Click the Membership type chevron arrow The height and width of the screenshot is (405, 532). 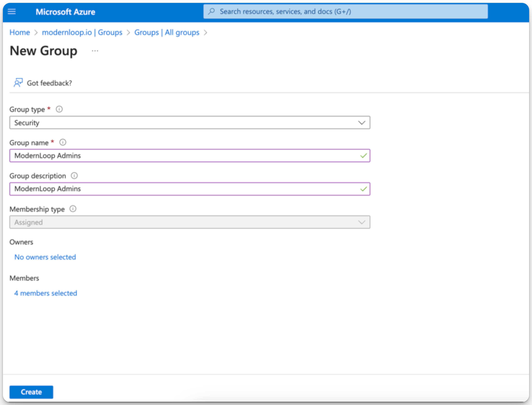362,222
